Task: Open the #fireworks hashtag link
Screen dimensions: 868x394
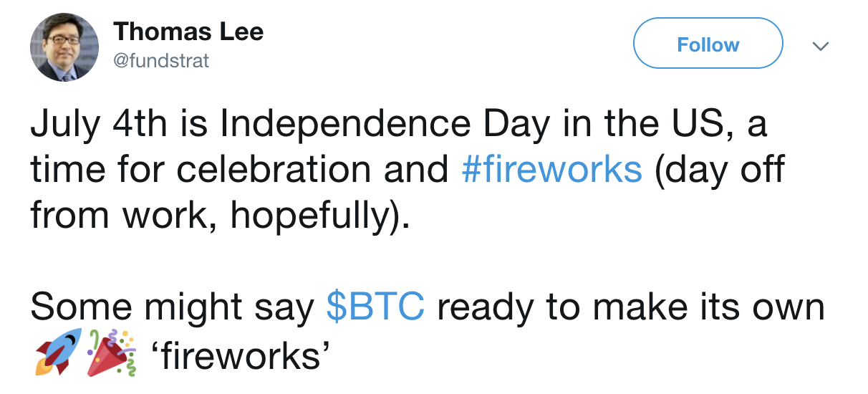Action: pyautogui.click(x=552, y=169)
